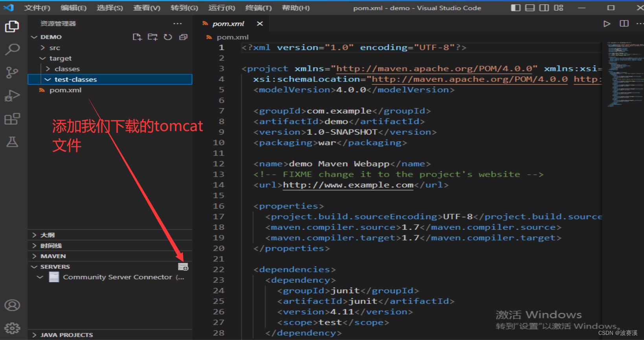
Task: Collapse the DEMO root folder
Action: point(34,37)
